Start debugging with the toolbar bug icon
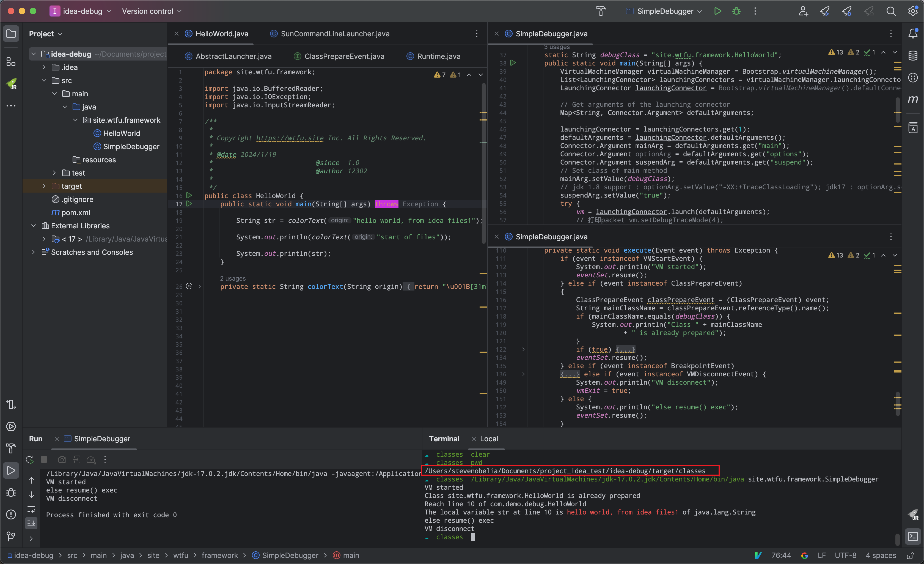The image size is (924, 564). [x=736, y=11]
